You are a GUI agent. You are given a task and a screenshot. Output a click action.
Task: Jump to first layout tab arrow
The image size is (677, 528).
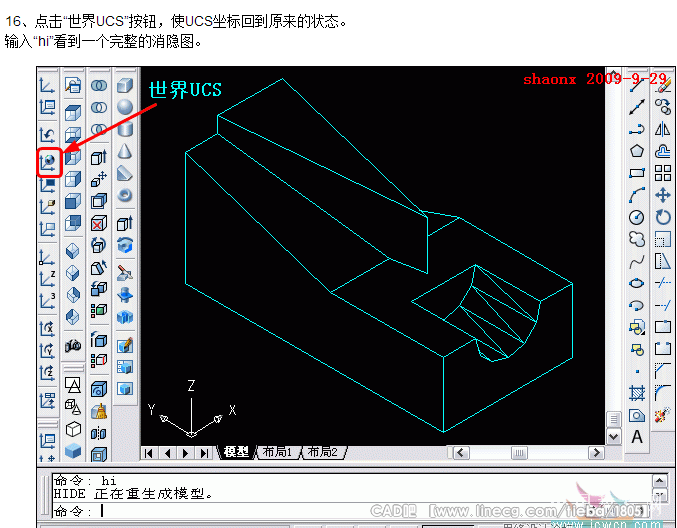pyautogui.click(x=149, y=453)
